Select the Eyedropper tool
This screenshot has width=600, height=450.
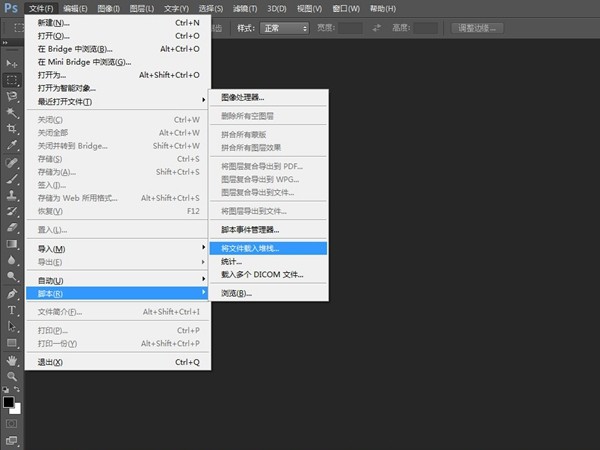tap(11, 145)
